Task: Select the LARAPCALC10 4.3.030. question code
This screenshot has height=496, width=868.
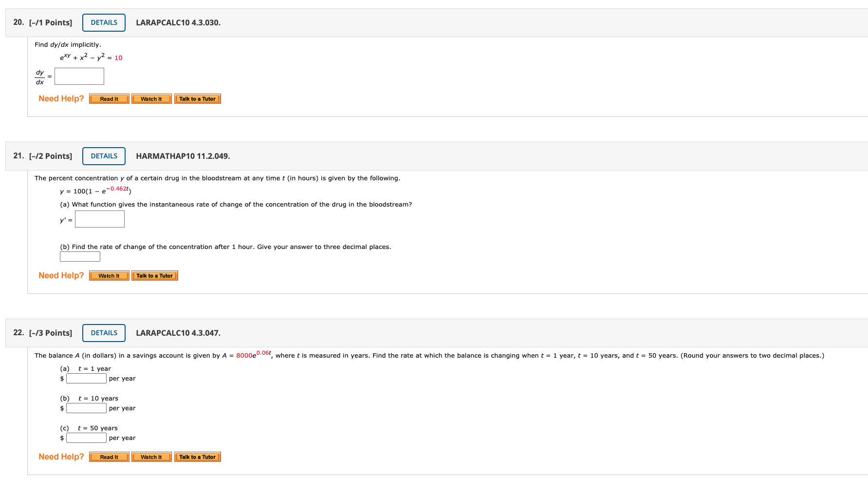Action: tap(178, 22)
